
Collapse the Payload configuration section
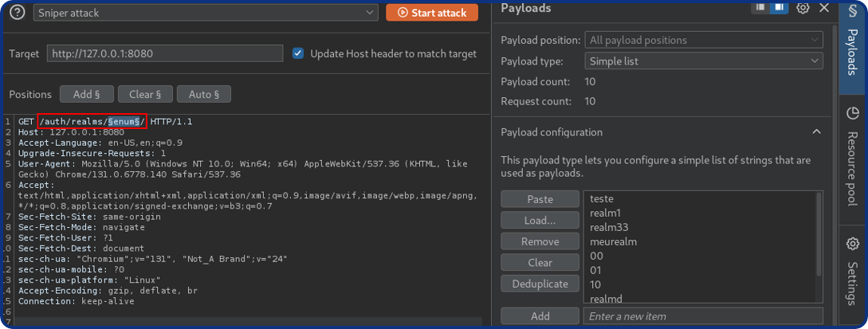[816, 132]
